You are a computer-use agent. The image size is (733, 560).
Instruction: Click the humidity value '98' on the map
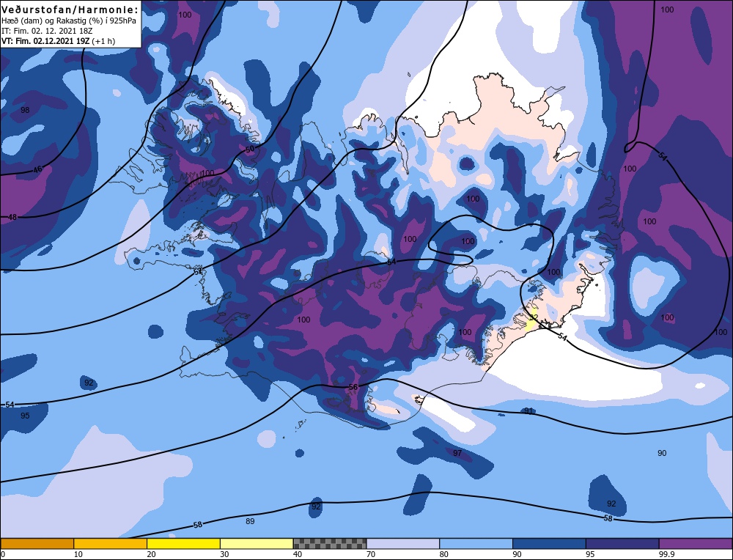click(25, 110)
